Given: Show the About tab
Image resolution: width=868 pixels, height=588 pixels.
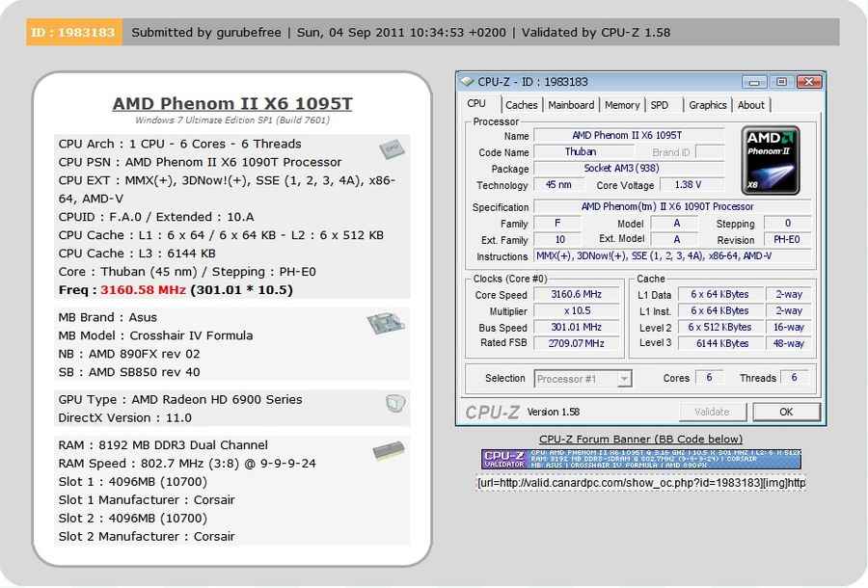Looking at the screenshot, I should (750, 105).
